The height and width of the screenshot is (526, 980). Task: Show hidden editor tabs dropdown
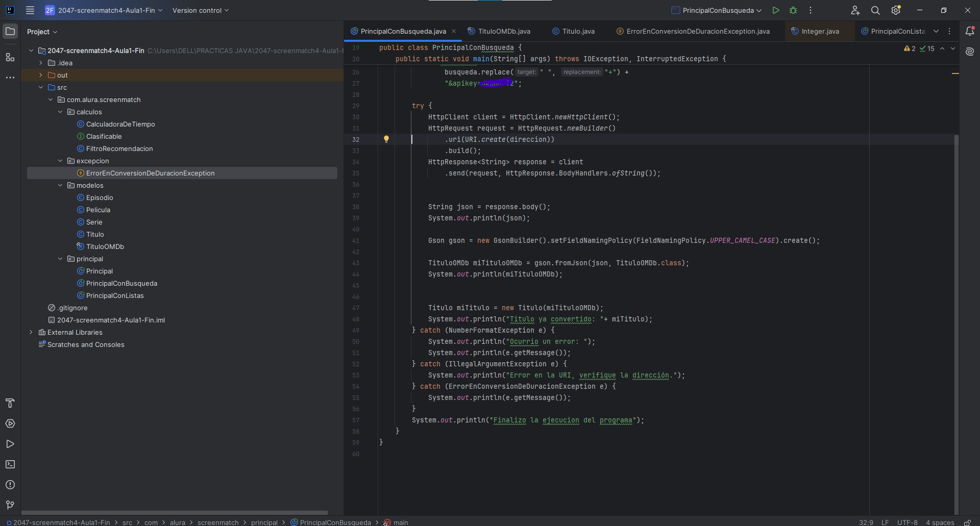(x=936, y=31)
